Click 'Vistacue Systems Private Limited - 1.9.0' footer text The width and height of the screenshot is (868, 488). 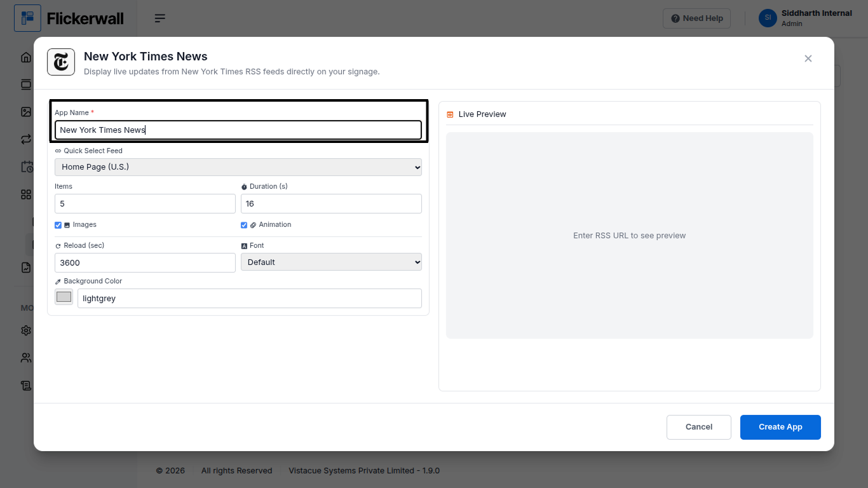click(364, 471)
